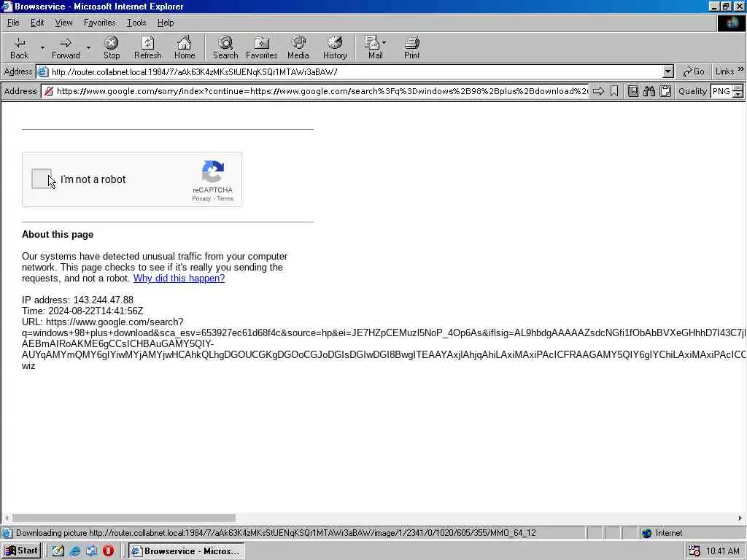
Task: Open the reCAPTCHA Terms link
Action: point(225,198)
